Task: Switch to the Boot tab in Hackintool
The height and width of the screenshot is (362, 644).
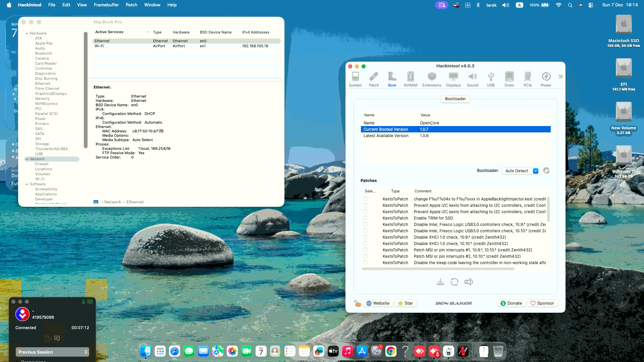Action: [392, 79]
